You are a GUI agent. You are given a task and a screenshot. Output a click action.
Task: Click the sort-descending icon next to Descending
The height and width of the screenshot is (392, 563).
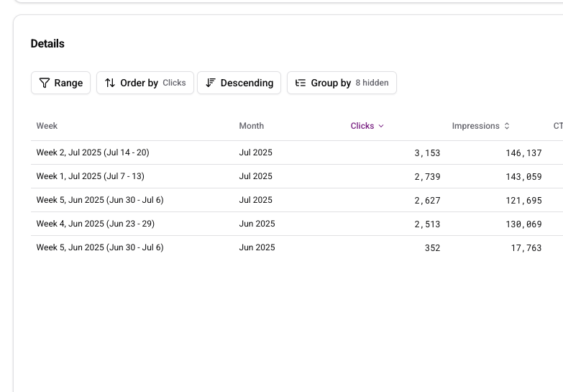(211, 83)
